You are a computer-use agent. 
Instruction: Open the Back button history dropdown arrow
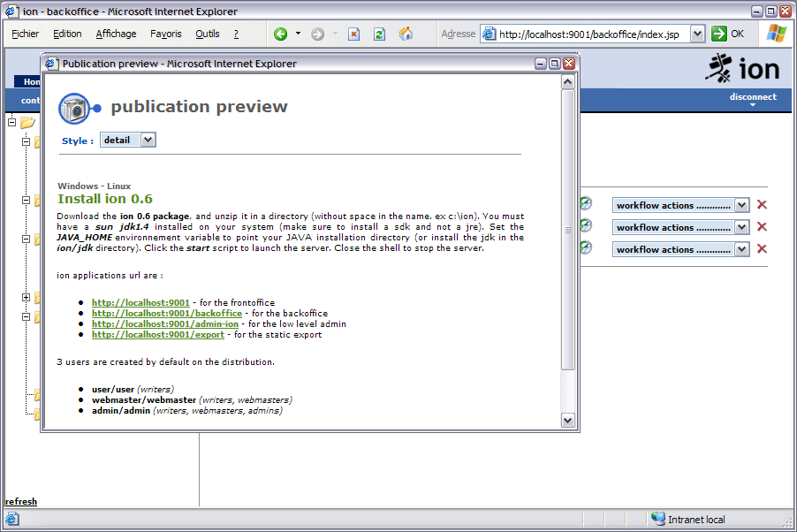click(x=298, y=34)
